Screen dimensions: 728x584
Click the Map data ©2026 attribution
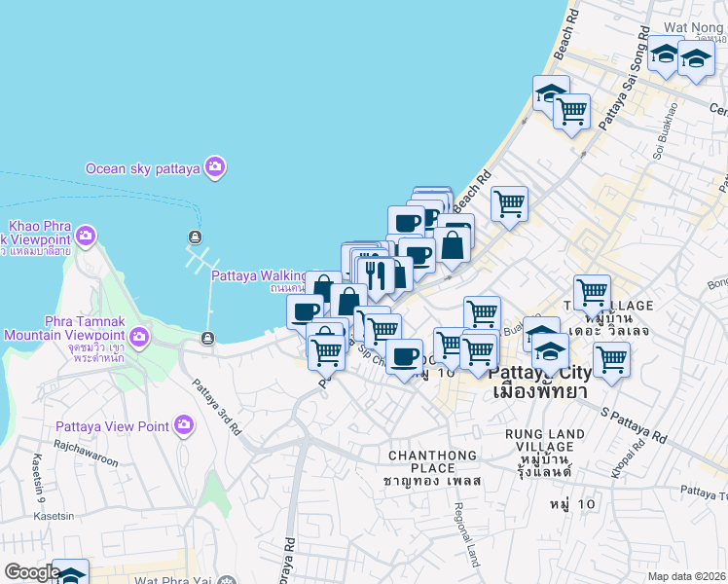click(x=687, y=576)
